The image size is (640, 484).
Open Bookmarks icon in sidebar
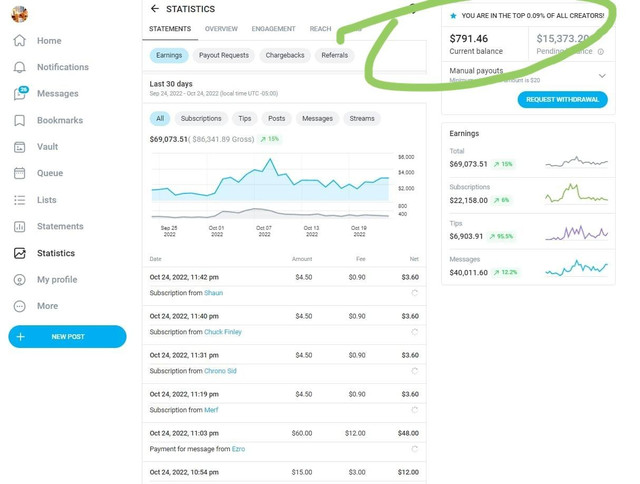(20, 120)
